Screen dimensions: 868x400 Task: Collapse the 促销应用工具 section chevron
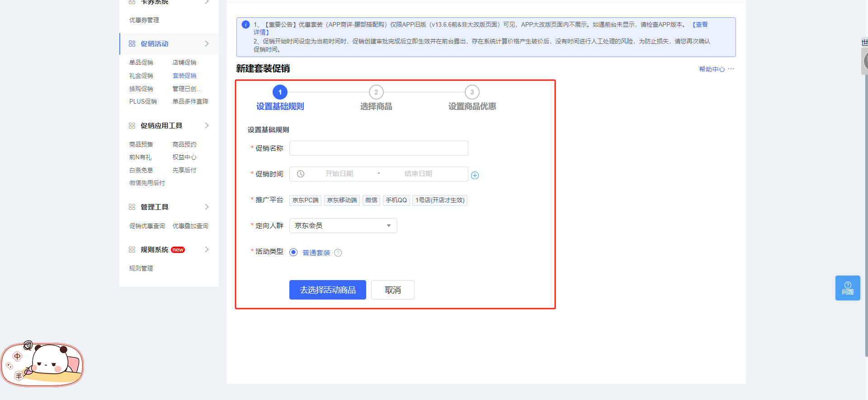pos(207,125)
